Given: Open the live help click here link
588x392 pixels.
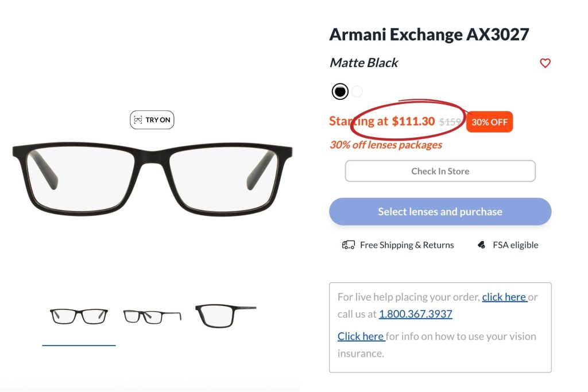Looking at the screenshot, I should (x=505, y=297).
